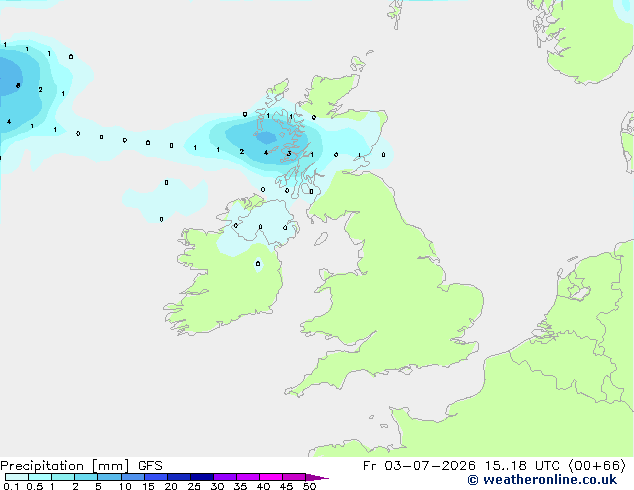Image resolution: width=634 pixels, height=490 pixels.
Task: Select the 30–35 mm purple legend box
Action: click(x=225, y=477)
